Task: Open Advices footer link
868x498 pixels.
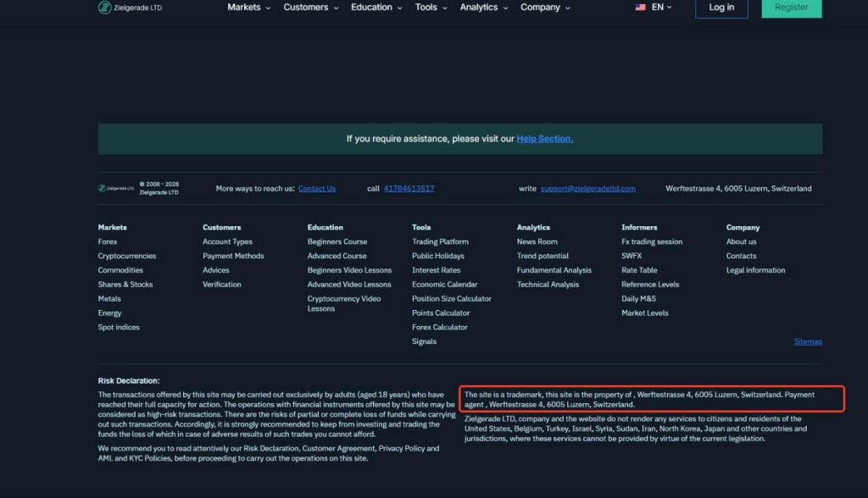Action: (215, 270)
